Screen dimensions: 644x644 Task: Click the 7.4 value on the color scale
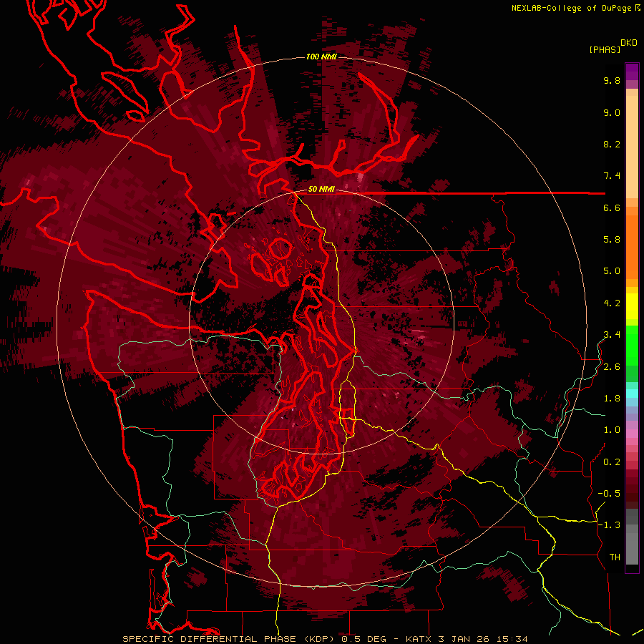[x=612, y=176]
